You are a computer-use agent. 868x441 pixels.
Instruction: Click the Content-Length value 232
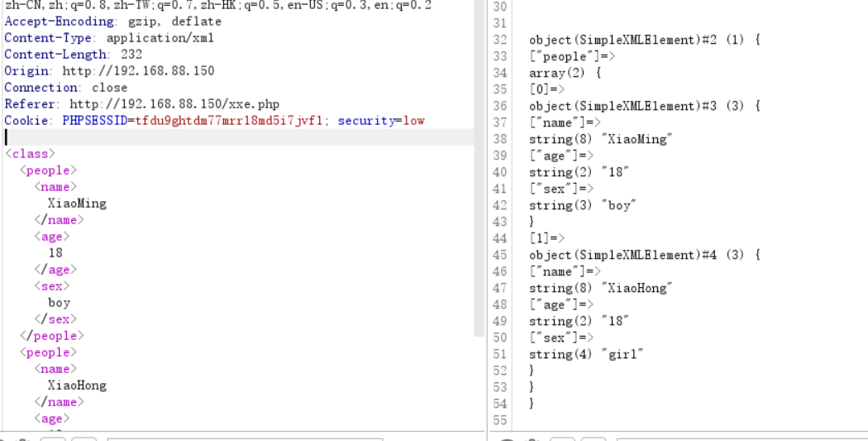pyautogui.click(x=131, y=55)
